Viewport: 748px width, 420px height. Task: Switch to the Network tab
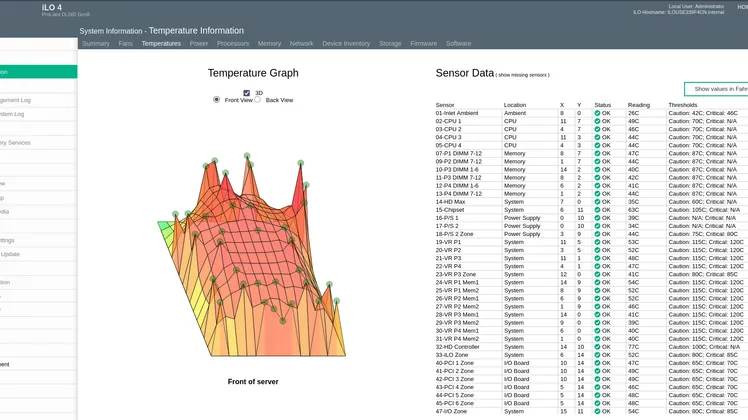coord(301,43)
